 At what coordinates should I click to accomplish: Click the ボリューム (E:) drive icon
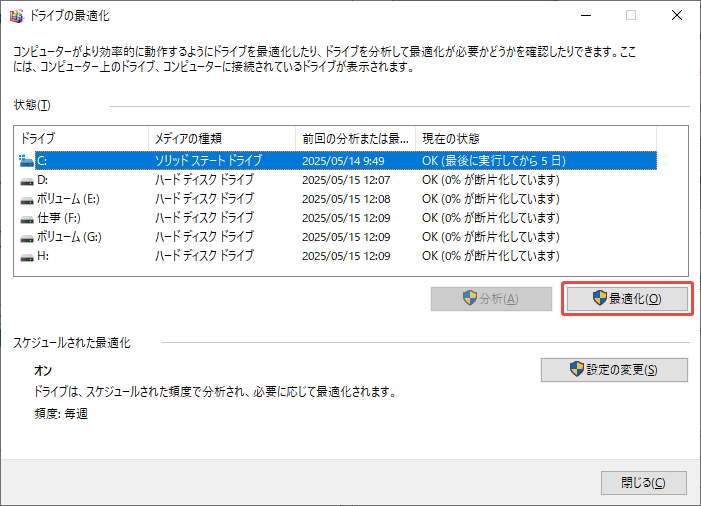[x=27, y=200]
